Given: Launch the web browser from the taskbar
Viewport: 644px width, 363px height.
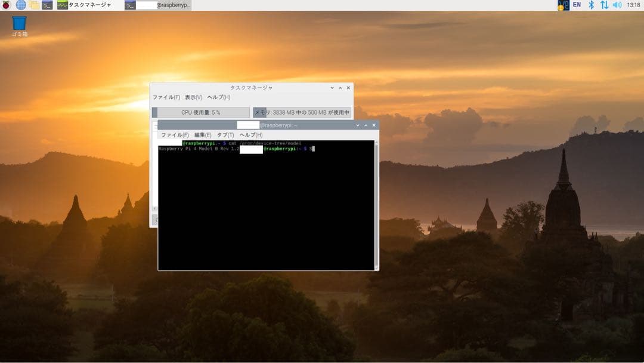Looking at the screenshot, I should pos(20,5).
